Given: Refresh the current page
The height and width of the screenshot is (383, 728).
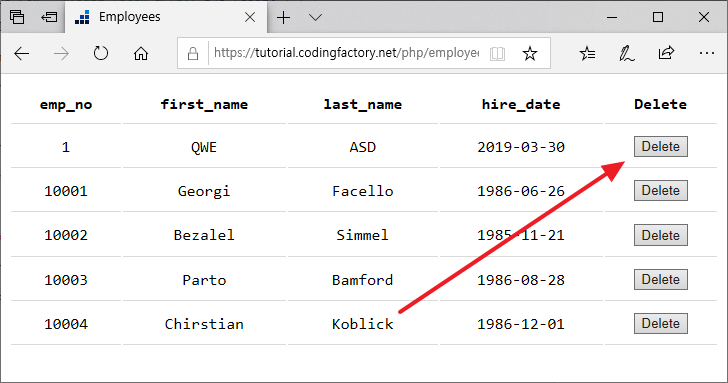Looking at the screenshot, I should (101, 53).
